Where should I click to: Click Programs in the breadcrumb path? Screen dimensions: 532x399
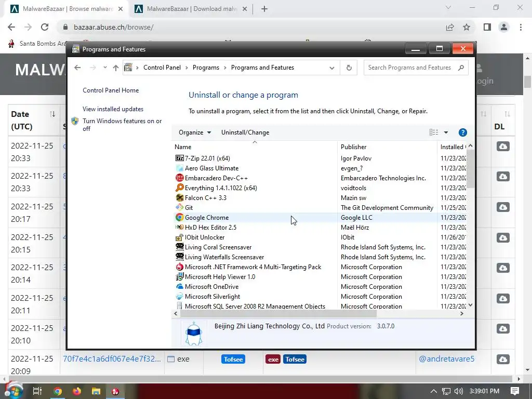pos(206,68)
